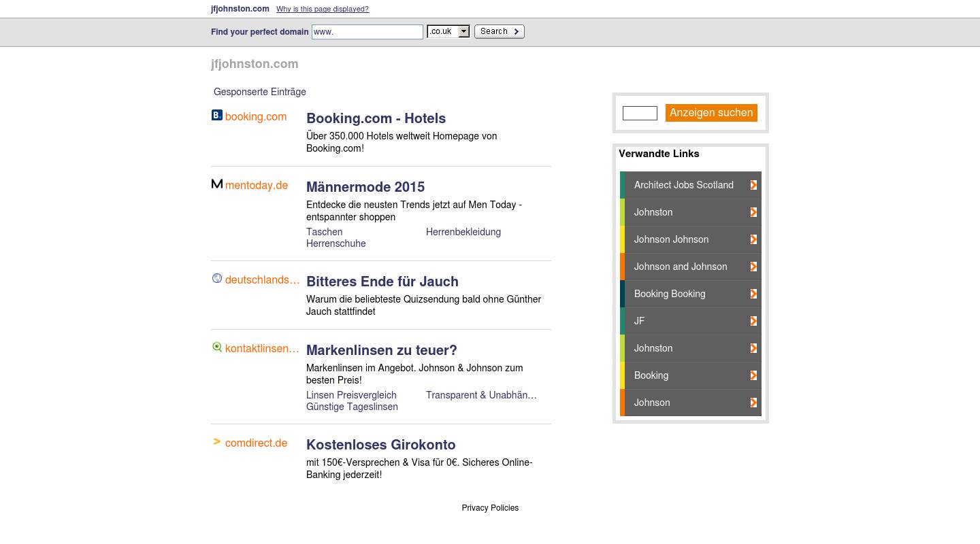This screenshot has height=544, width=980.
Task: Click the Anzeigen suchen button
Action: pos(711,113)
